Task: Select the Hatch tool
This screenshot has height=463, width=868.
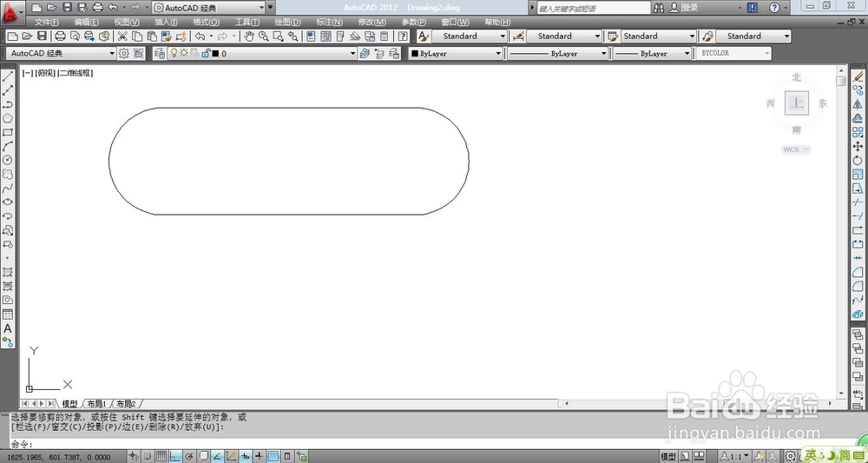Action: pyautogui.click(x=8, y=272)
